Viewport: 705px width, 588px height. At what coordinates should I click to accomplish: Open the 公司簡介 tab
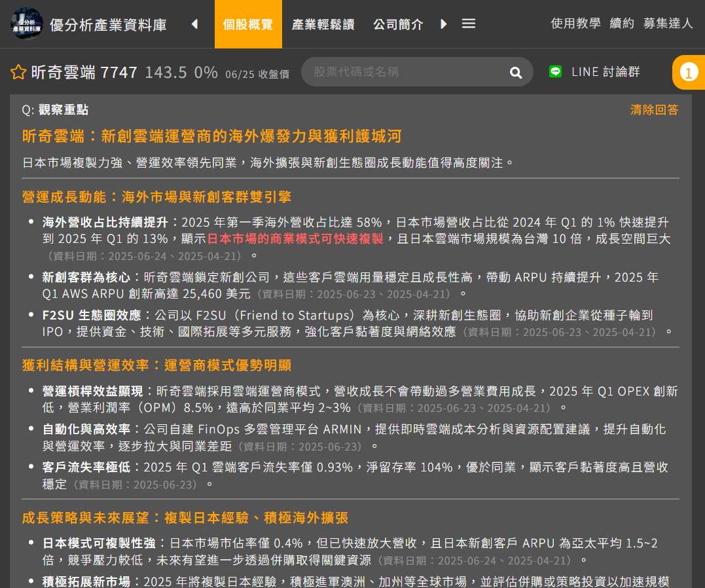[399, 24]
